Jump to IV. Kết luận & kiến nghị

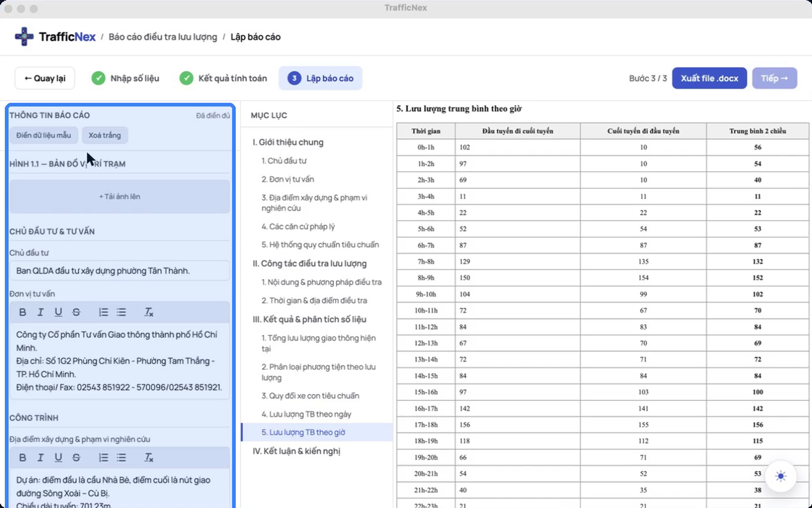pyautogui.click(x=297, y=451)
